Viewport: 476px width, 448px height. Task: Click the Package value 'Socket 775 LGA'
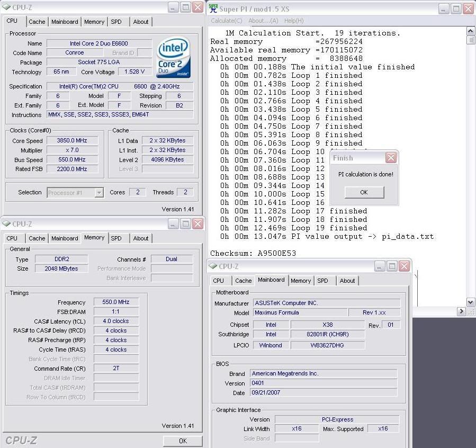(x=99, y=62)
